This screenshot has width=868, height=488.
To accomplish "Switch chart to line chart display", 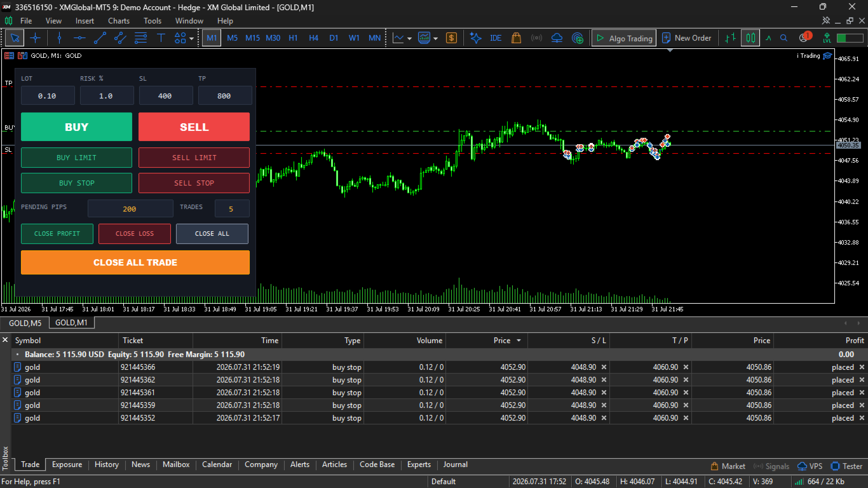I will 768,38.
